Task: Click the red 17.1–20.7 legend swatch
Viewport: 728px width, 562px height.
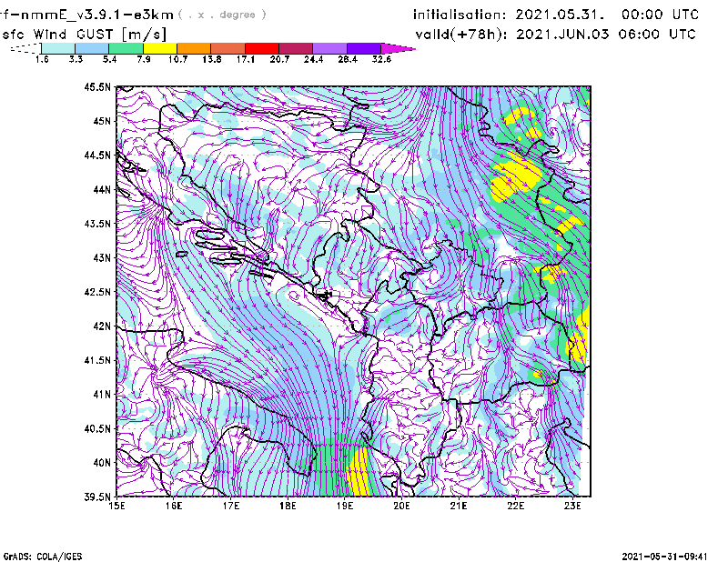Action: [262, 48]
